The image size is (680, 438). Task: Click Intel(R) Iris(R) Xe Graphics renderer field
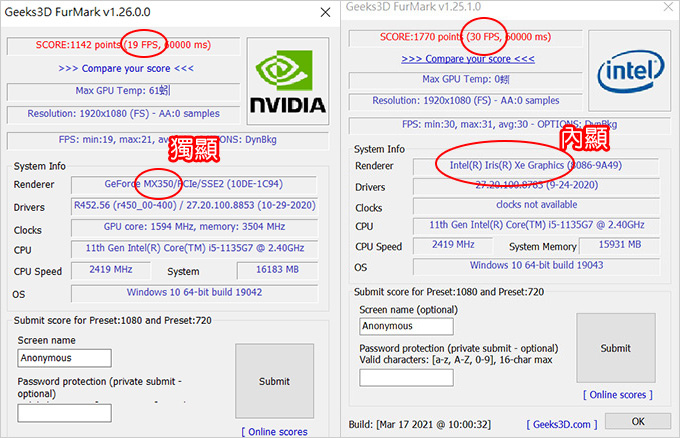click(x=536, y=166)
